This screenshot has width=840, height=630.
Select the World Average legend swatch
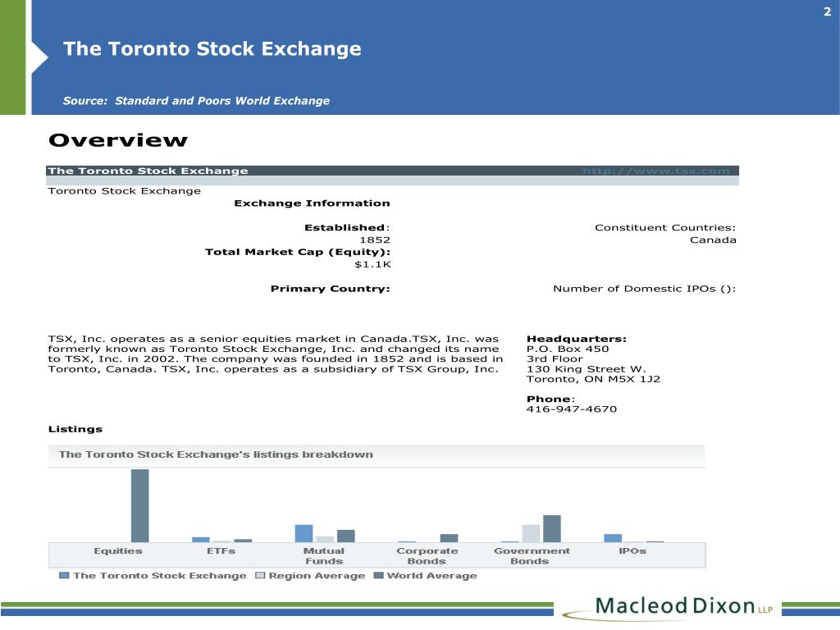point(378,575)
